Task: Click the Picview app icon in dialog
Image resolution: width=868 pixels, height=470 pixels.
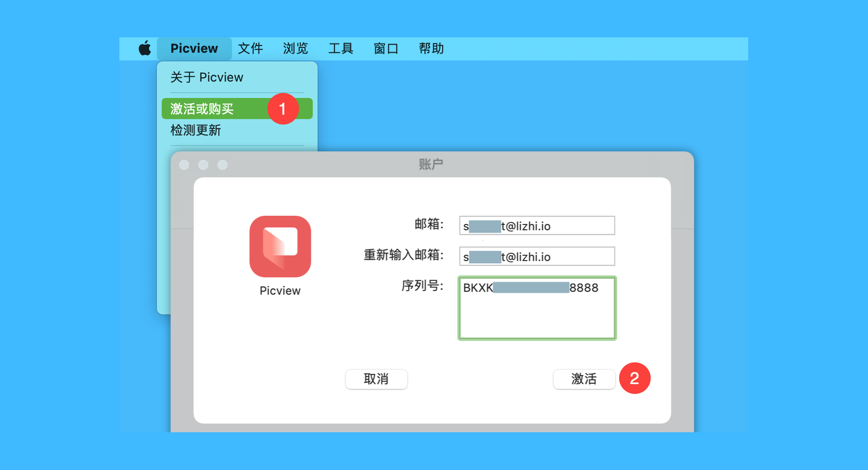Action: pos(280,247)
